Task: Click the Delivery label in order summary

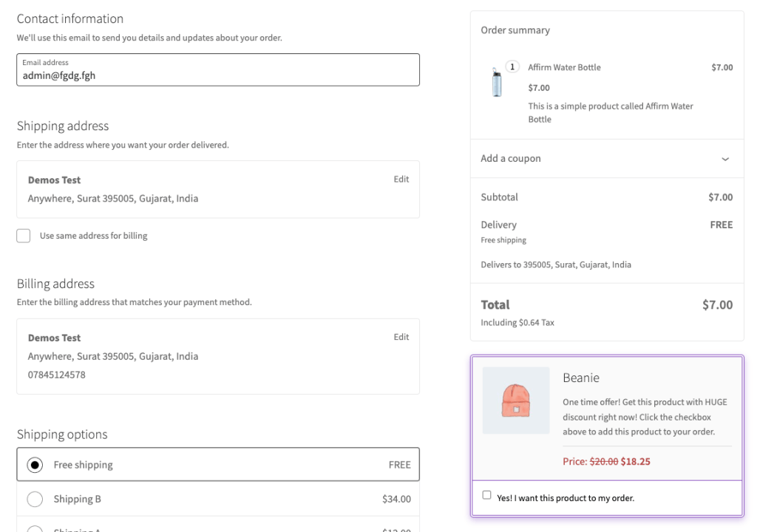Action: click(499, 225)
